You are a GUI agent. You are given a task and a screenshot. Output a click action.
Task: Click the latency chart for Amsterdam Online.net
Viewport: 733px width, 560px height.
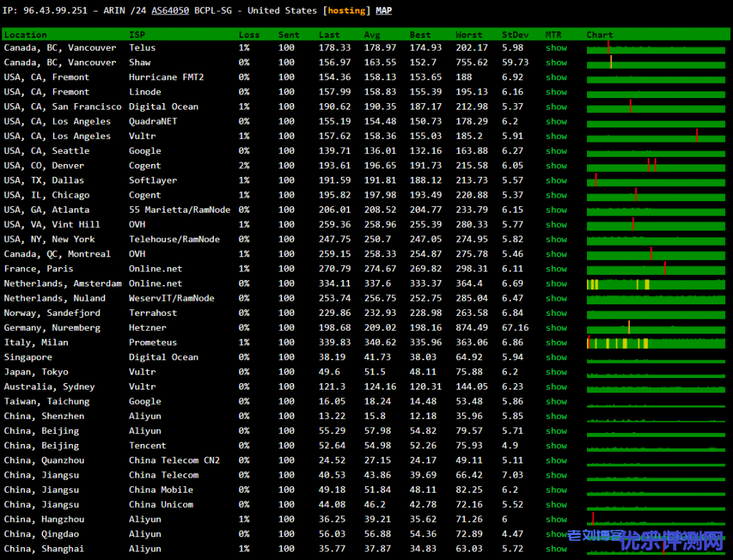[x=657, y=284]
